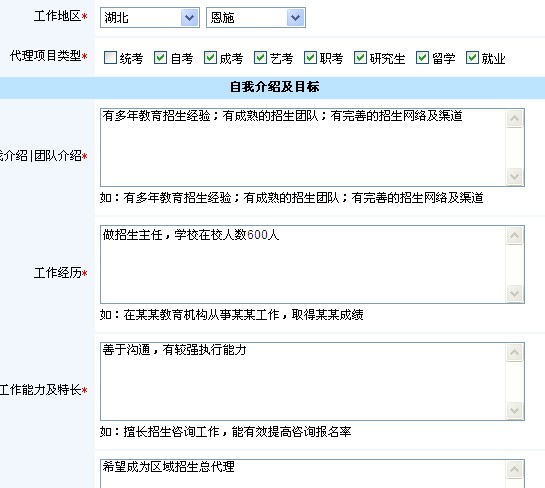Click scroll-down arrow in 工作能力及特长 box
Screen dimensions: 545x488
coord(515,410)
